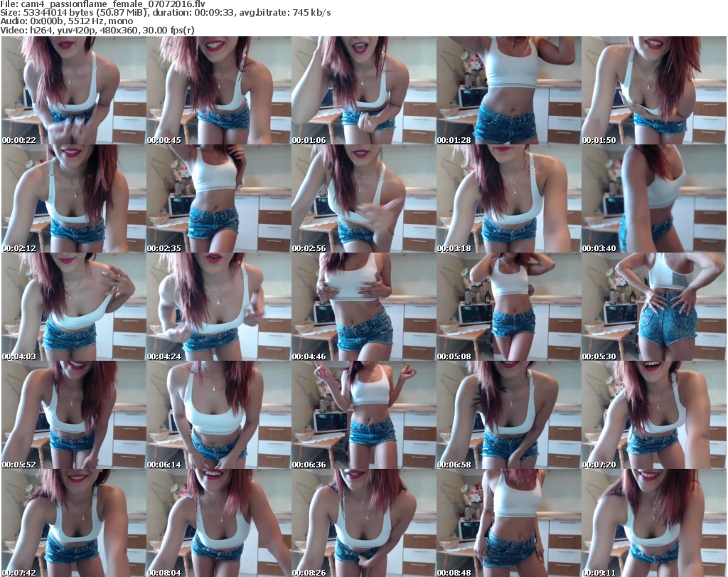Click the Audio info line
Viewport: 728px width, 577px height.
(66, 21)
